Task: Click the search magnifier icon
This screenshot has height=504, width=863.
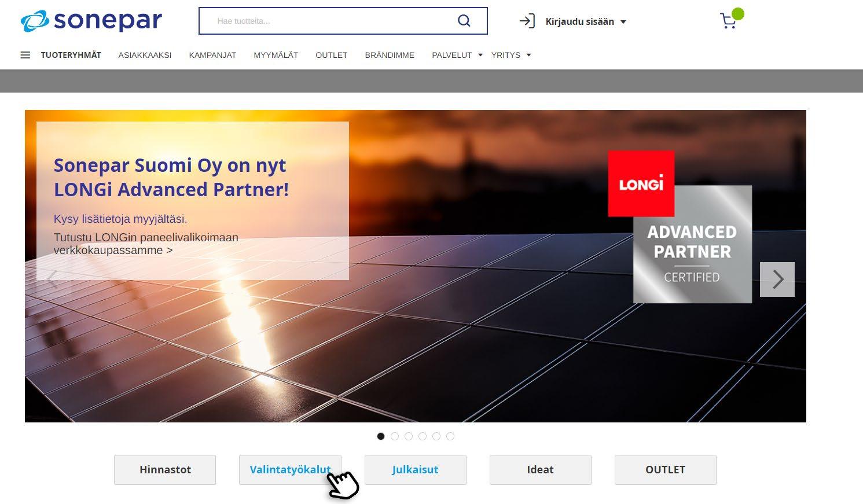Action: click(464, 21)
